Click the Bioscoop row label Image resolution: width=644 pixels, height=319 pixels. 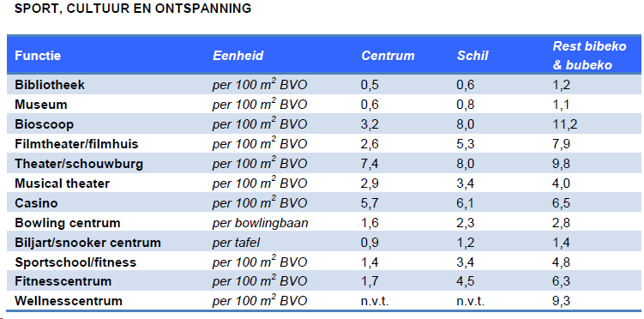(44, 124)
